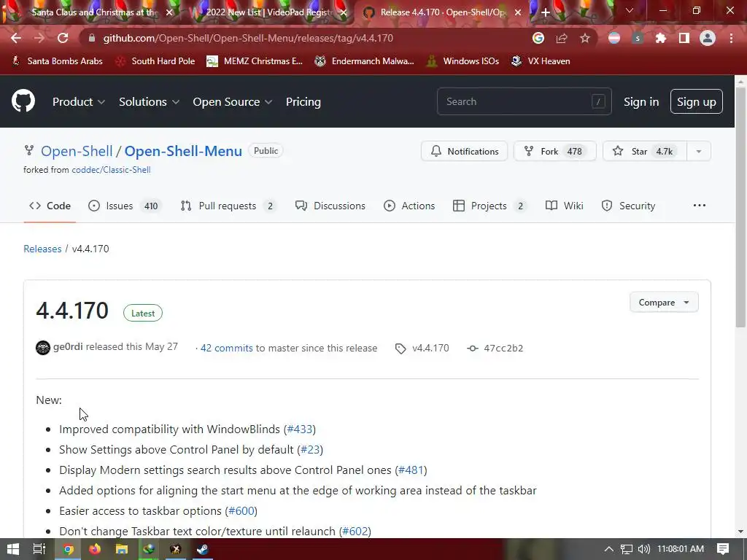Toggle the Chrome side panel icon

pyautogui.click(x=684, y=38)
